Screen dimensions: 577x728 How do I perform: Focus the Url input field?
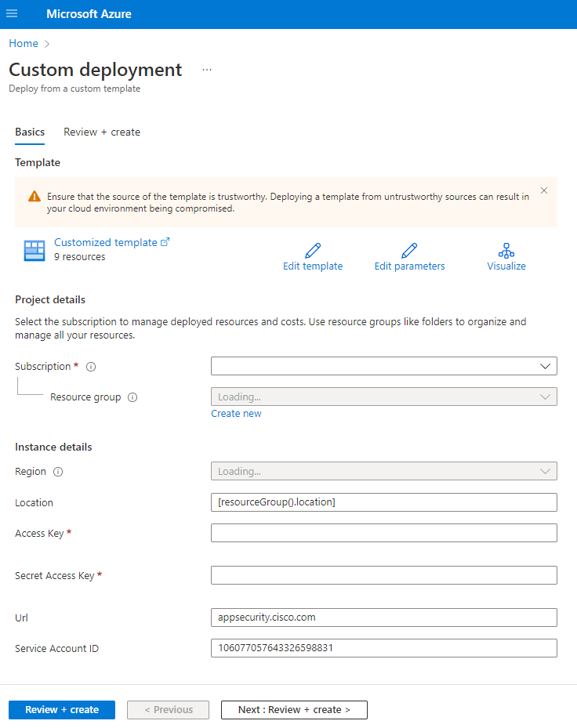pyautogui.click(x=383, y=618)
